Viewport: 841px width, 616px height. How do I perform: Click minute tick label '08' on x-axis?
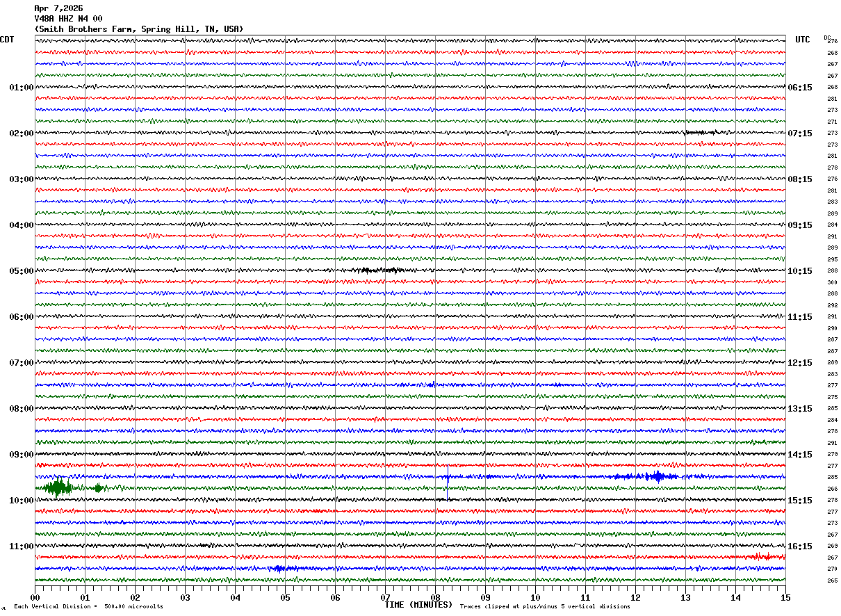point(435,597)
